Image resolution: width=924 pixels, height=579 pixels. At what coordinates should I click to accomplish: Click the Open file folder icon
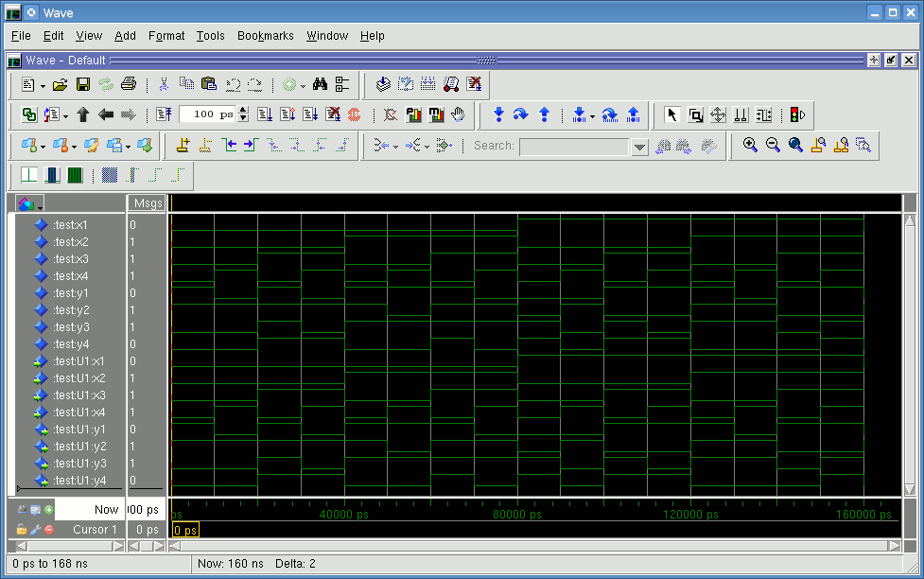point(61,85)
